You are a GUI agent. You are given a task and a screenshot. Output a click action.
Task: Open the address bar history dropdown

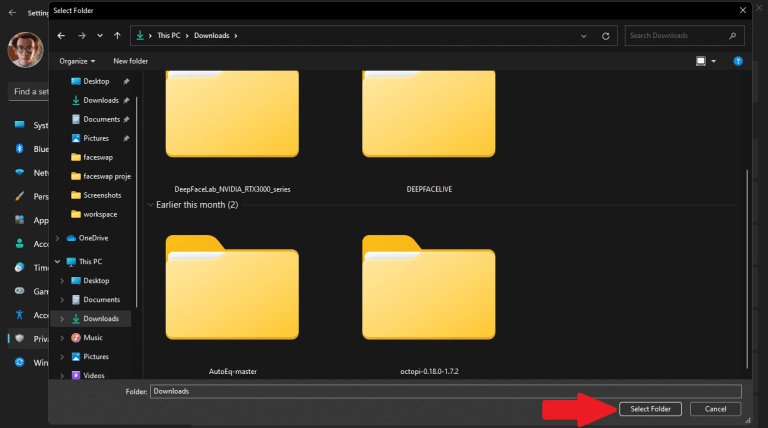583,36
